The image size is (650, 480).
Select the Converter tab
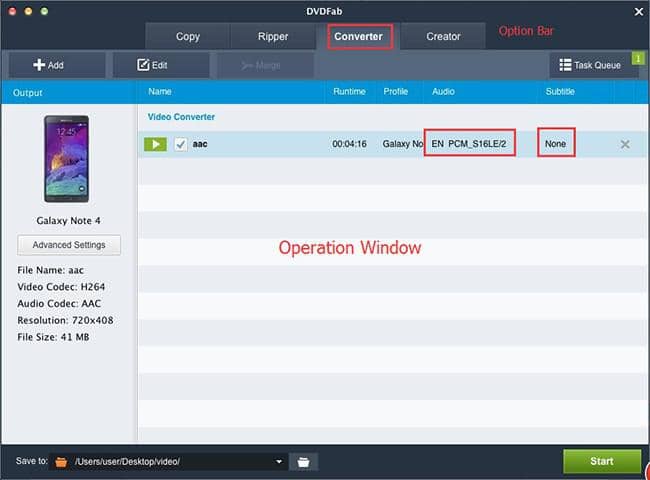tap(359, 36)
